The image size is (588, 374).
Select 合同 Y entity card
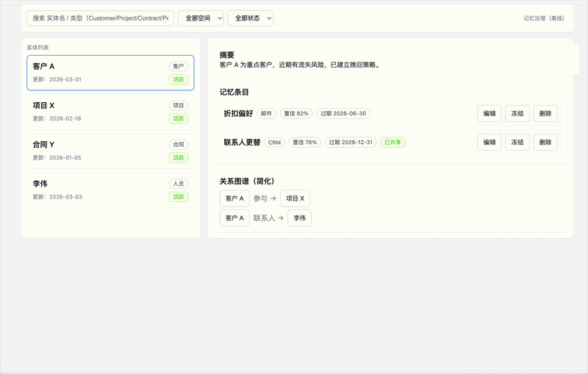pos(110,151)
